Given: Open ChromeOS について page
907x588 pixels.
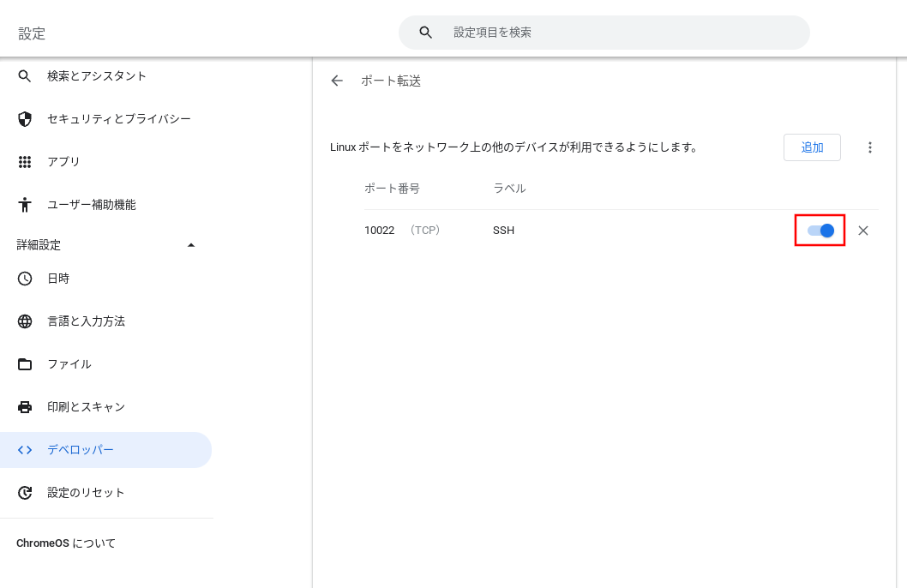Looking at the screenshot, I should [x=66, y=543].
